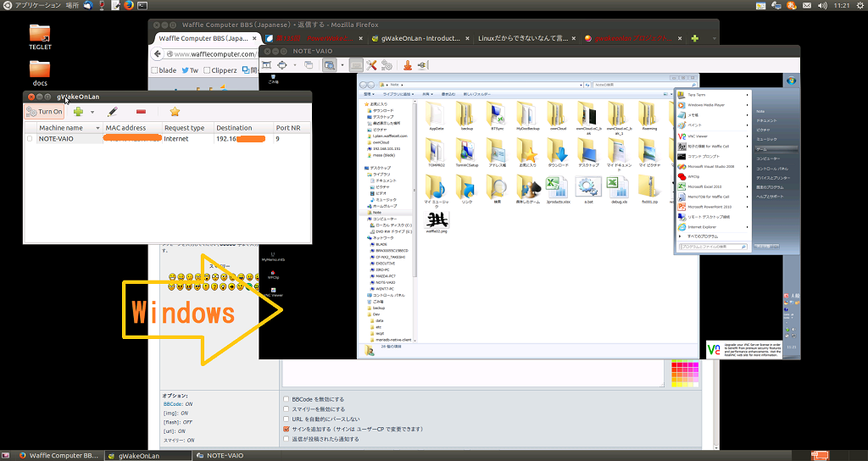868x461 pixels.
Task: Click the Firefox URL address field
Action: pyautogui.click(x=213, y=54)
